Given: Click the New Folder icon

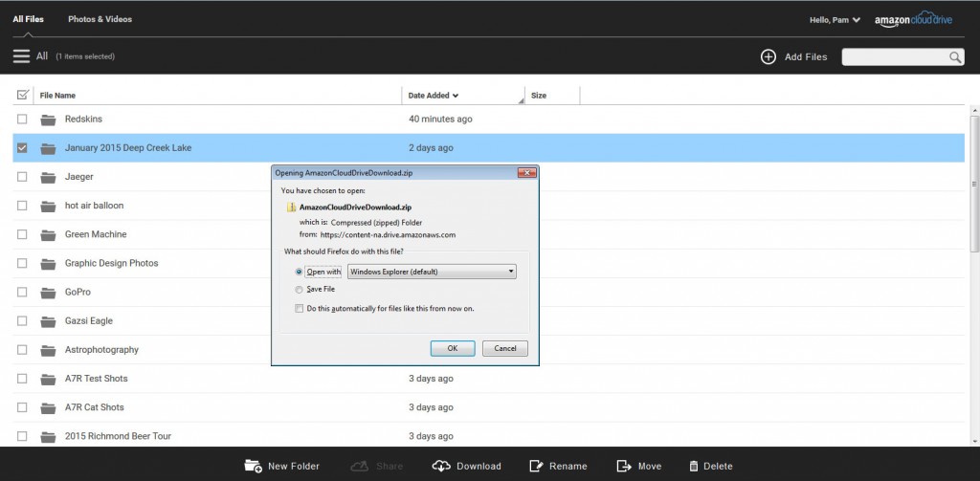Looking at the screenshot, I should 253,466.
